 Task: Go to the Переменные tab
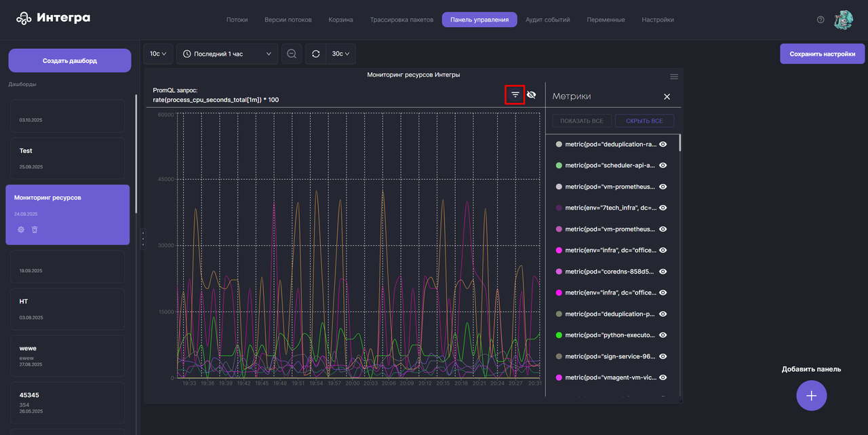click(606, 20)
